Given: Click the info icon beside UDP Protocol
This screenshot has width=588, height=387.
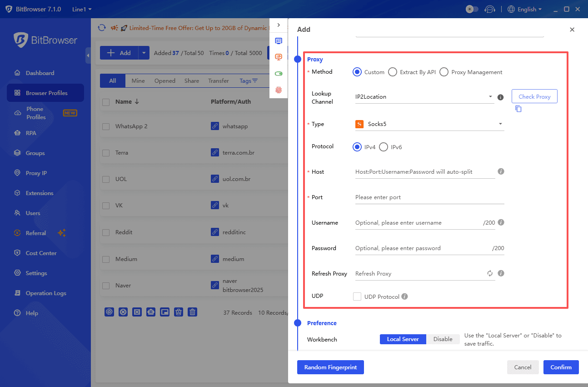Looking at the screenshot, I should pos(404,297).
